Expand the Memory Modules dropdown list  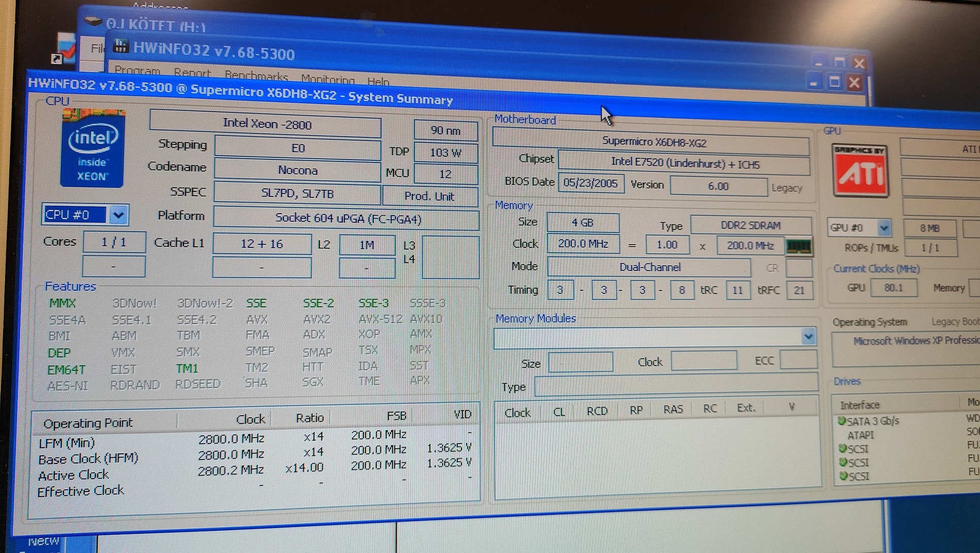(x=808, y=336)
